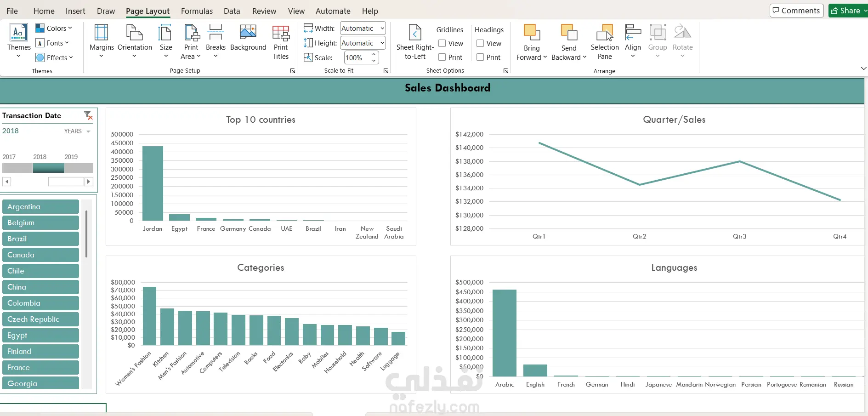Image resolution: width=868 pixels, height=416 pixels.
Task: Toggle Gridlines Print checkbox
Action: pos(442,57)
